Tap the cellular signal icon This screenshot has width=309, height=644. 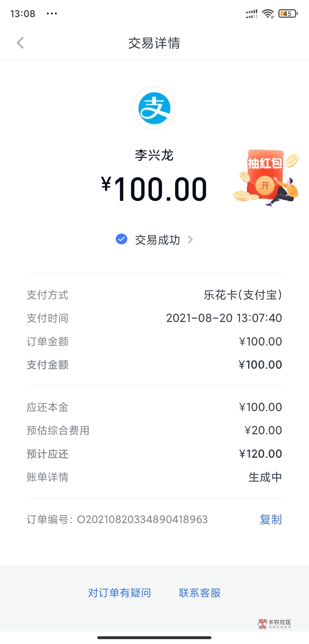point(251,13)
